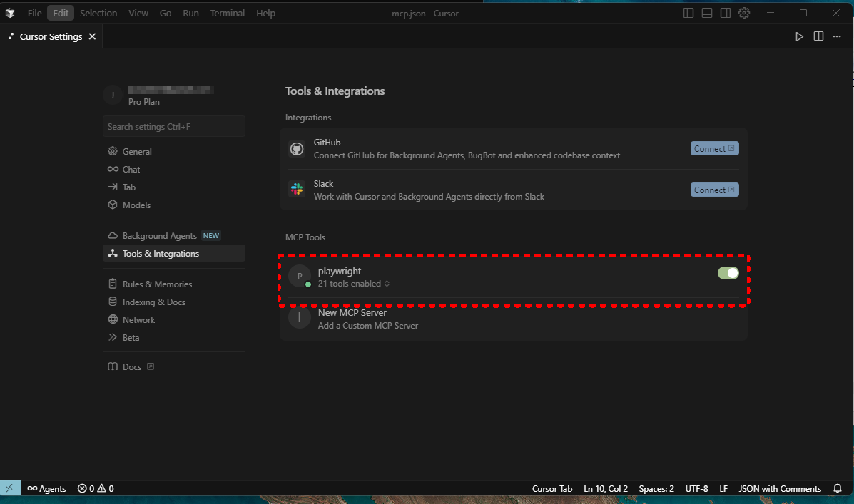This screenshot has height=504, width=854.
Task: Open the Selection menu
Action: point(98,13)
